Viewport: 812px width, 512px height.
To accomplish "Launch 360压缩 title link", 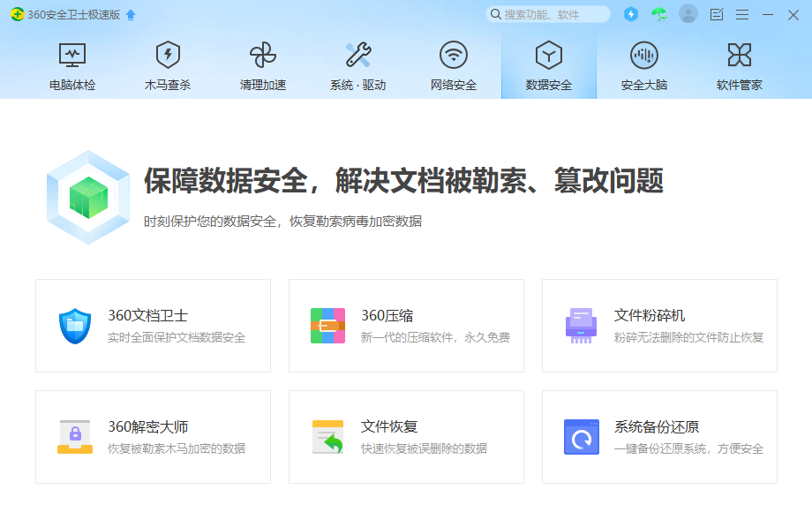I will point(387,316).
